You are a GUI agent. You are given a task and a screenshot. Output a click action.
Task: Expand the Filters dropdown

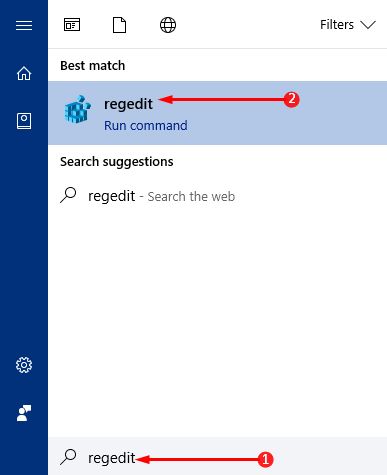348,25
